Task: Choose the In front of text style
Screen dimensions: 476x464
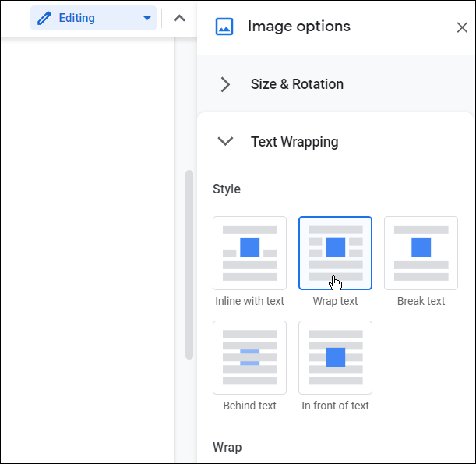Action: tap(335, 357)
